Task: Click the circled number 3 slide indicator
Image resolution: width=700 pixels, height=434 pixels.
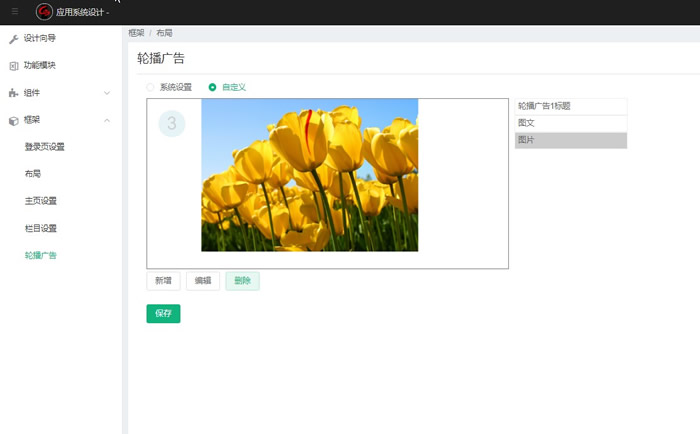Action: tap(171, 123)
